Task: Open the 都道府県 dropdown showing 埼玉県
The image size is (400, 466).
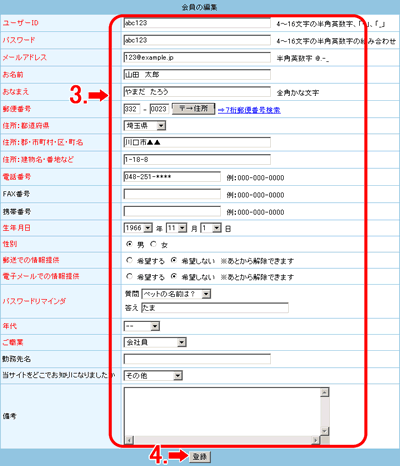Action: point(145,126)
